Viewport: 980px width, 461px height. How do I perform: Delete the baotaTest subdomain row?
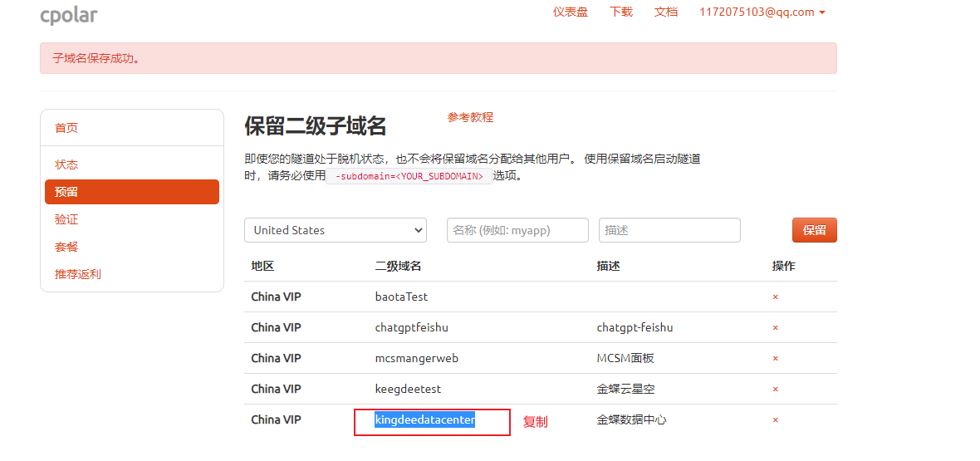point(775,297)
